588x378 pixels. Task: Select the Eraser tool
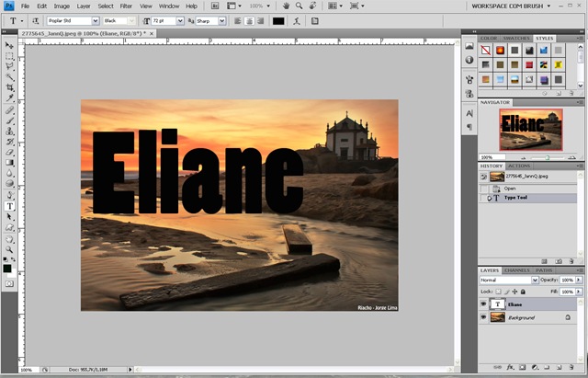point(10,152)
